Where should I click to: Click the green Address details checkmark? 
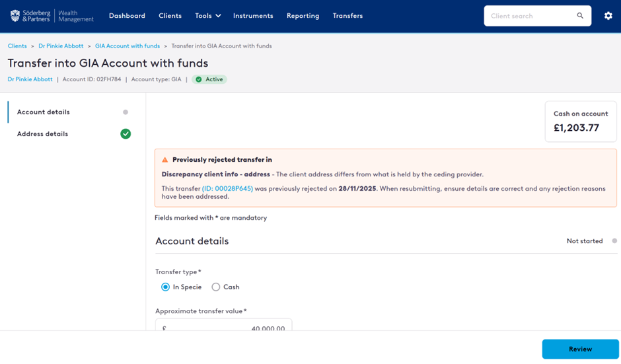coord(126,134)
